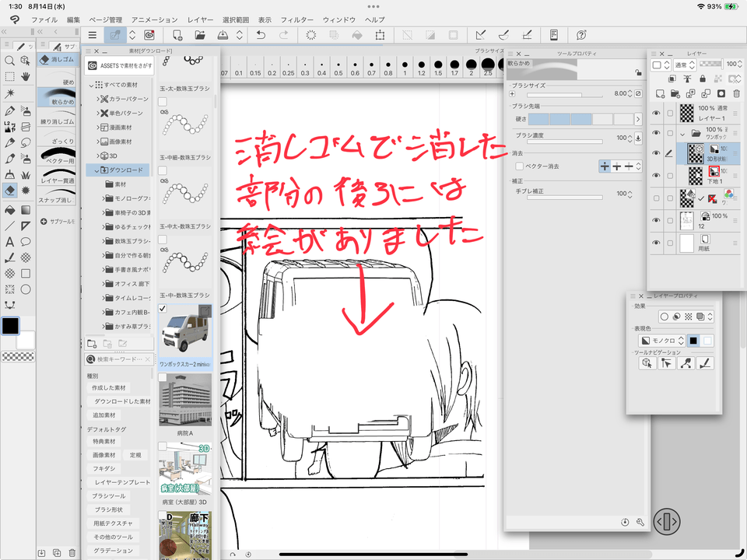Adjust the ブラシ濃度 density slider
The width and height of the screenshot is (747, 560).
point(565,142)
